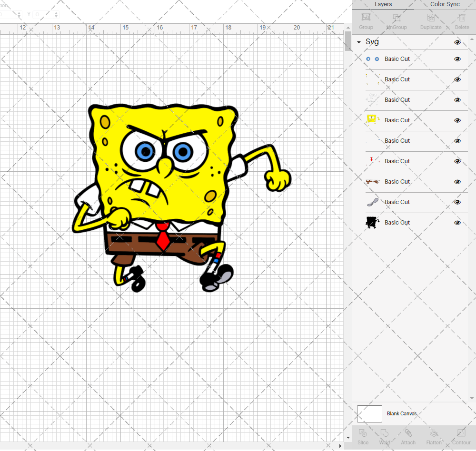This screenshot has height=451, width=476.
Task: Click the Delete trash can icon
Action: 462,17
